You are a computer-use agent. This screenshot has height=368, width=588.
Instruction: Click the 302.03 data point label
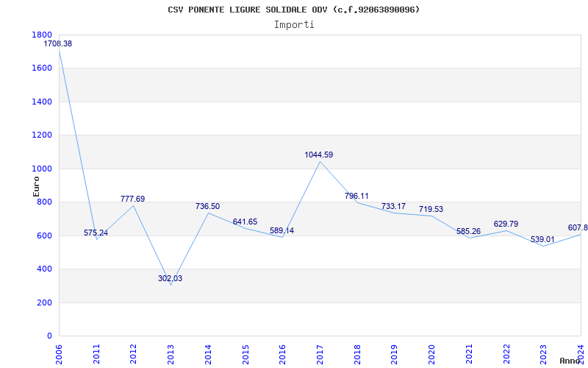pos(171,279)
